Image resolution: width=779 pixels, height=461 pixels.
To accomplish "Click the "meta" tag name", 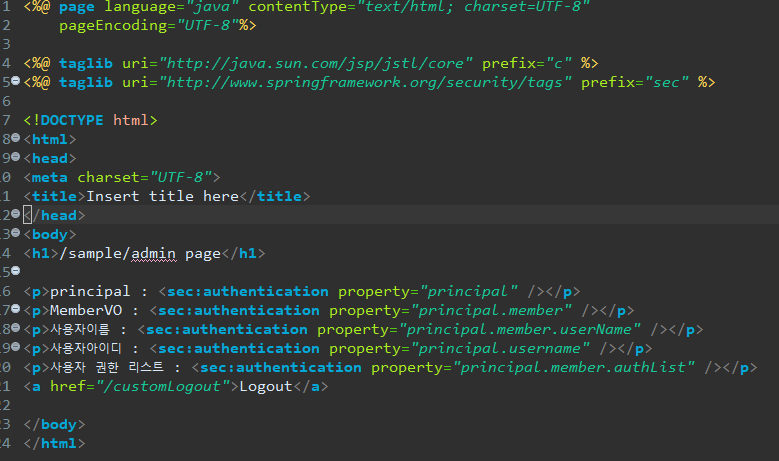I will pyautogui.click(x=50, y=177).
